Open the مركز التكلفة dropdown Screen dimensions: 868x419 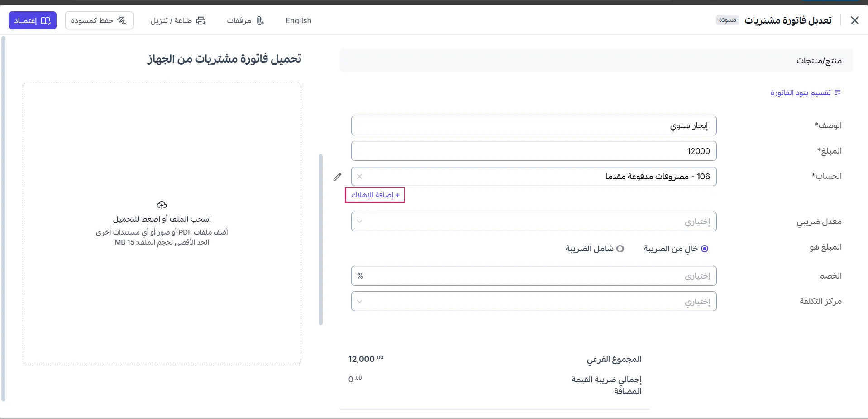click(534, 301)
